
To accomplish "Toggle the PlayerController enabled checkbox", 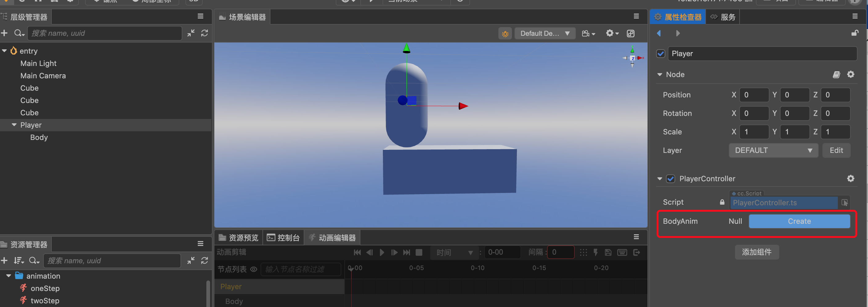I will pos(671,178).
